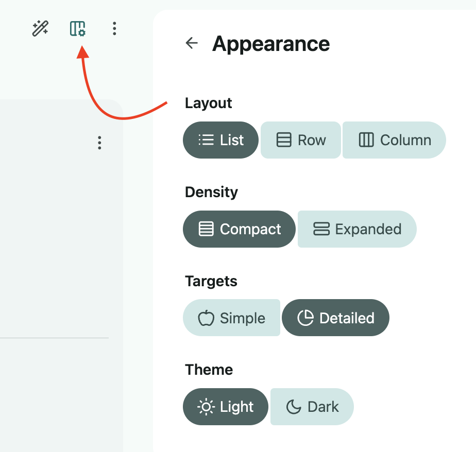476x452 pixels.
Task: Click the Appearance panel title
Action: pyautogui.click(x=271, y=44)
